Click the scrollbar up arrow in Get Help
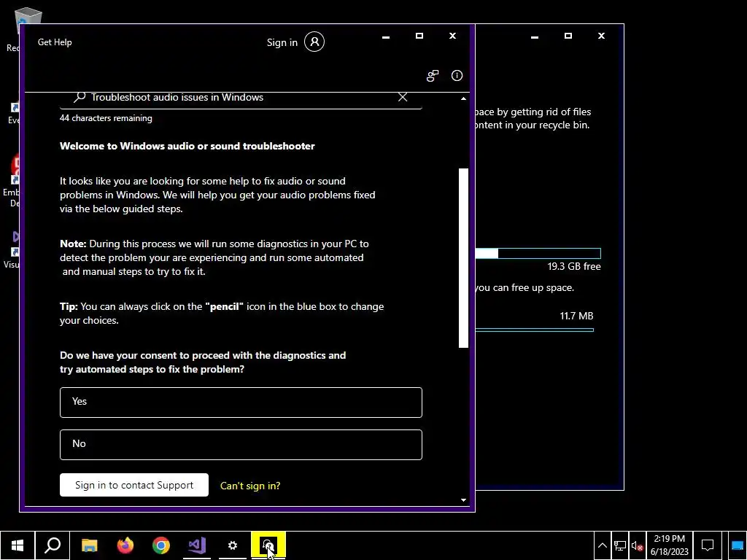Screen dimensions: 747x560 (463, 98)
